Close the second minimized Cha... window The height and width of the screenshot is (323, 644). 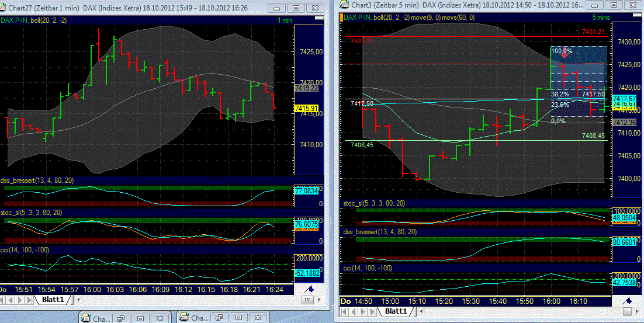click(258, 318)
